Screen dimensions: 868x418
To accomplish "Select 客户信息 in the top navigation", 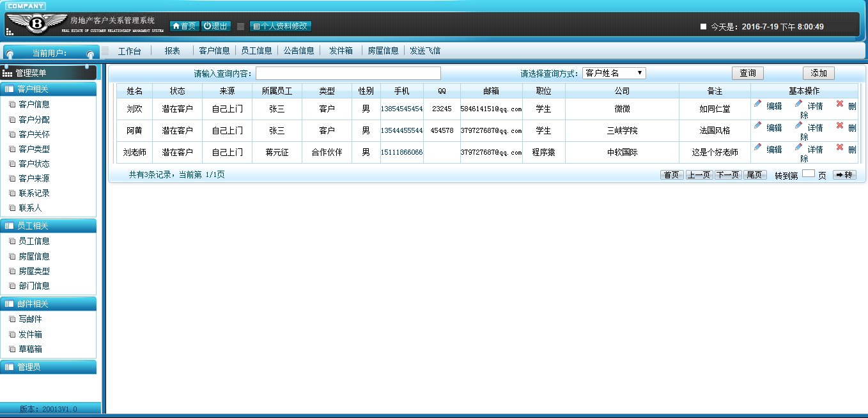I will tap(214, 50).
